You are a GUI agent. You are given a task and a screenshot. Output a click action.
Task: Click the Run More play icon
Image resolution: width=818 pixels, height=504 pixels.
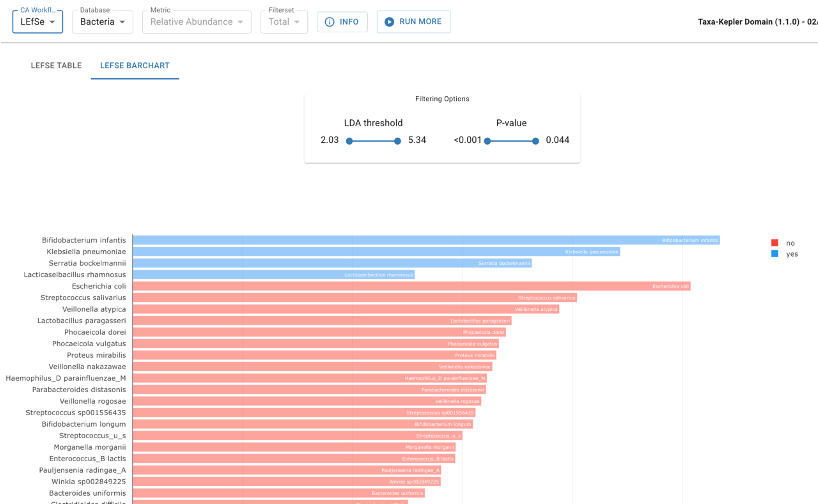pyautogui.click(x=388, y=22)
